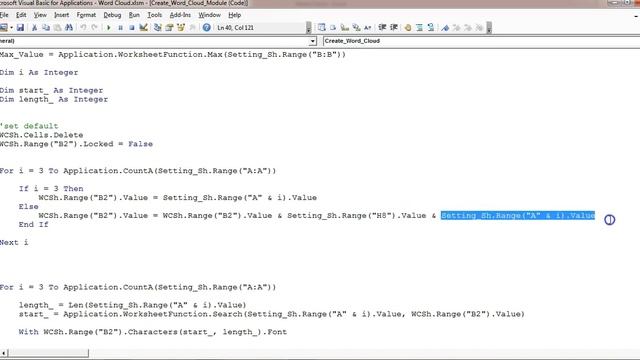The width and height of the screenshot is (640, 360).
Task: Click the Complete Word icon
Action: tap(367, 27)
